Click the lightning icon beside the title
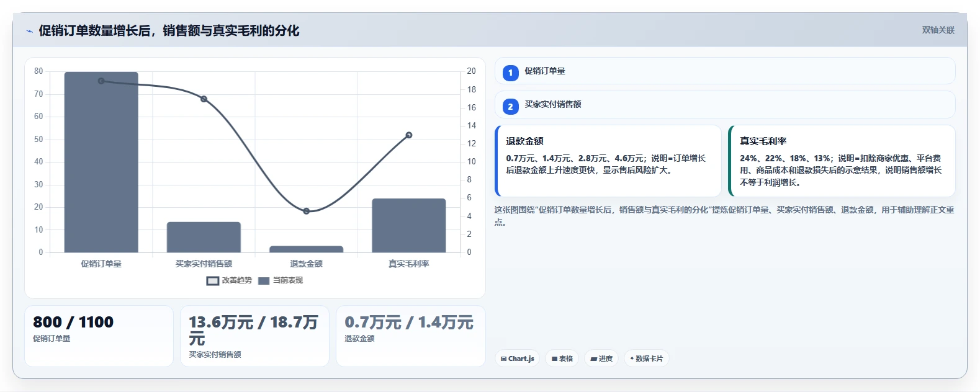980x392 pixels. (x=29, y=31)
